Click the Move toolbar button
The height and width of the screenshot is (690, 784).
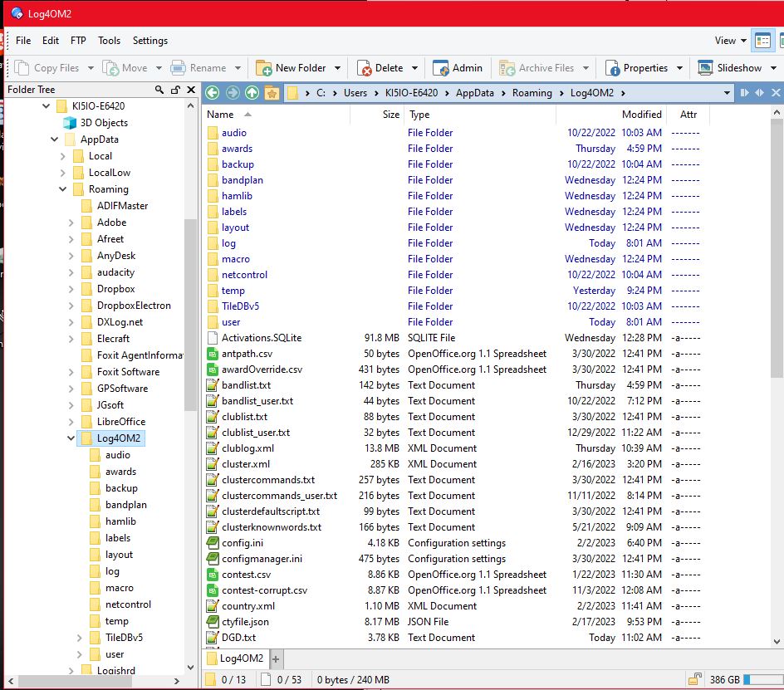[125, 67]
